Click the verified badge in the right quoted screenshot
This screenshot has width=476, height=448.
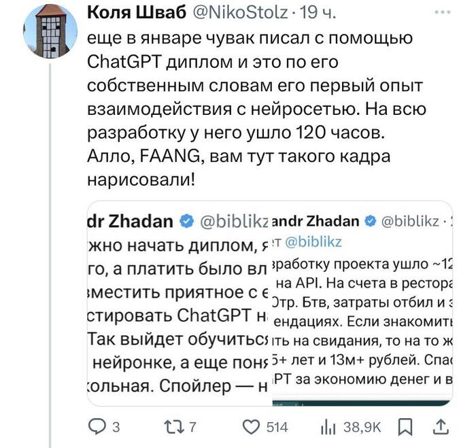371,221
